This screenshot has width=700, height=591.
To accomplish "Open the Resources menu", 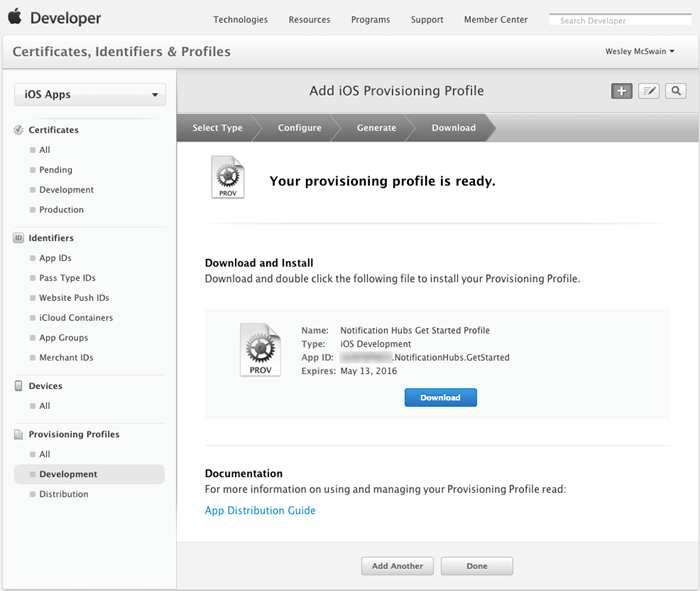I will (x=309, y=20).
